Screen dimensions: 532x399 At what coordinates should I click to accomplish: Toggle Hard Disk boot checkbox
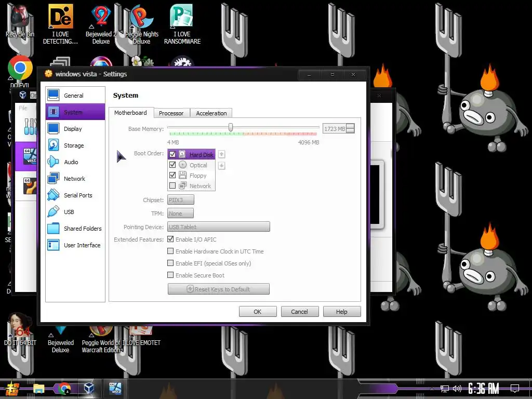point(172,154)
